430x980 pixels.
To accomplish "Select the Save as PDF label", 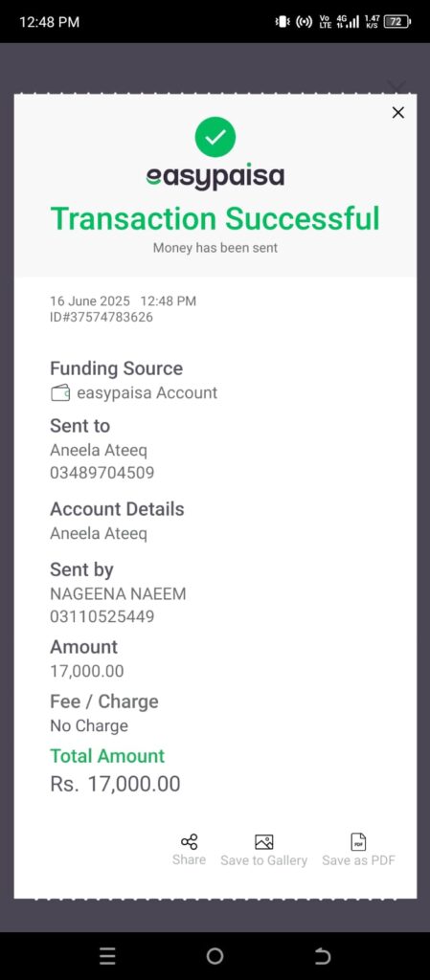I will [359, 860].
